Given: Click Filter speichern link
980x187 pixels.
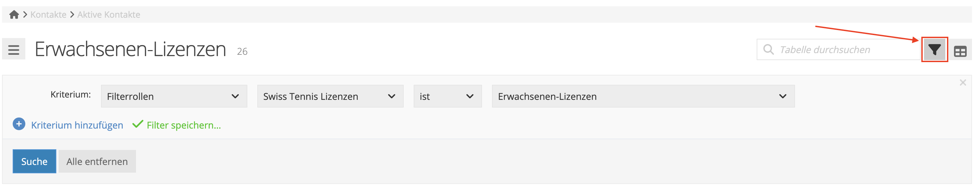Looking at the screenshot, I should [x=184, y=125].
